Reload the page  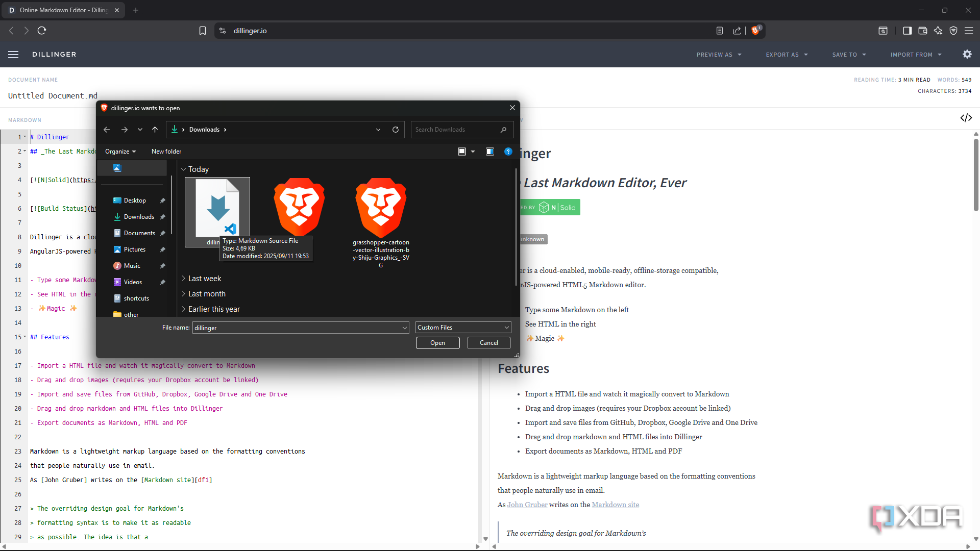42,31
